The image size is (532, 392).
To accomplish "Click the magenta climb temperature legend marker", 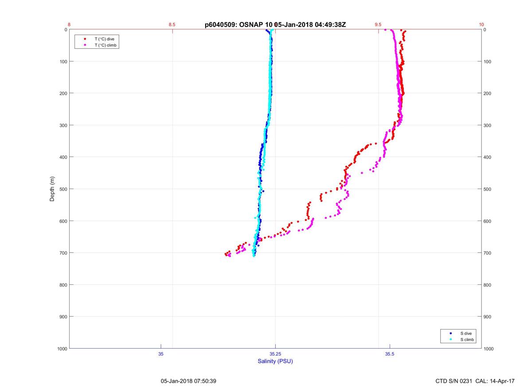I will coord(85,45).
